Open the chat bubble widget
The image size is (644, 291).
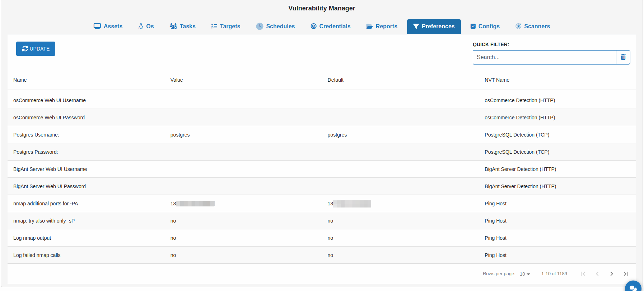coord(633,287)
